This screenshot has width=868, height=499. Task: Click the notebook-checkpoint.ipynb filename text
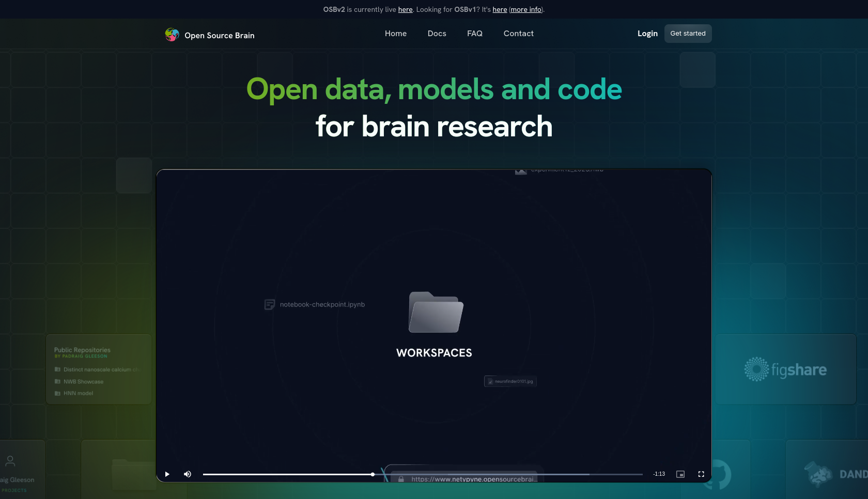(322, 305)
